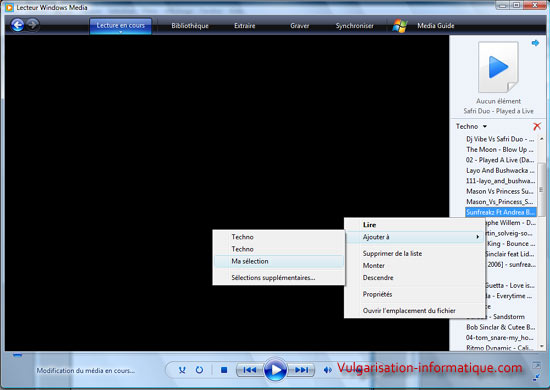Choose Lire in context menu
The image size is (550, 390).
point(415,225)
